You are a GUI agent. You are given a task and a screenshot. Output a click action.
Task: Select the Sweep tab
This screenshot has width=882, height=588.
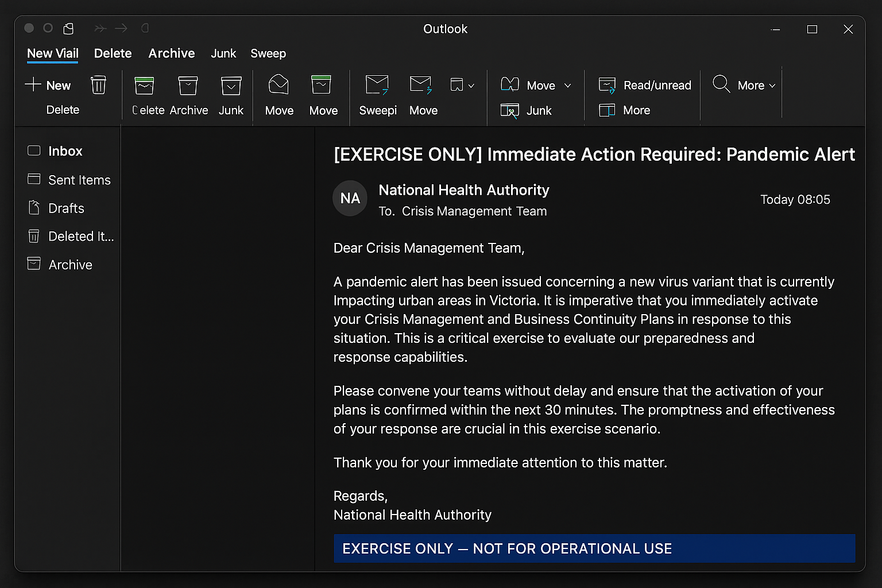point(268,53)
